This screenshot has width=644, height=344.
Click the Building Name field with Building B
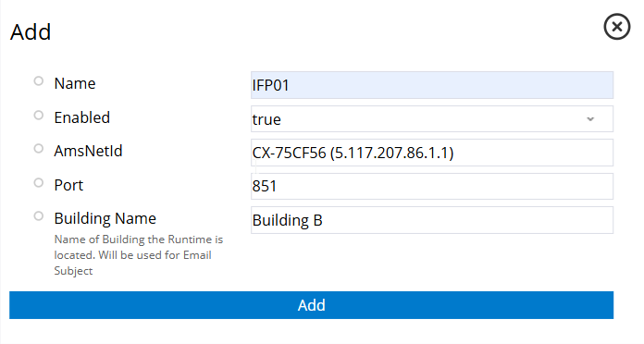(432, 220)
